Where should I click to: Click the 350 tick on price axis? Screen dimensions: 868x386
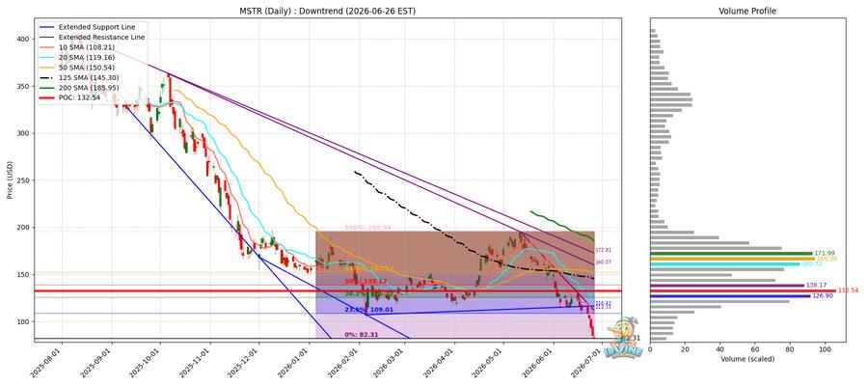coord(24,87)
